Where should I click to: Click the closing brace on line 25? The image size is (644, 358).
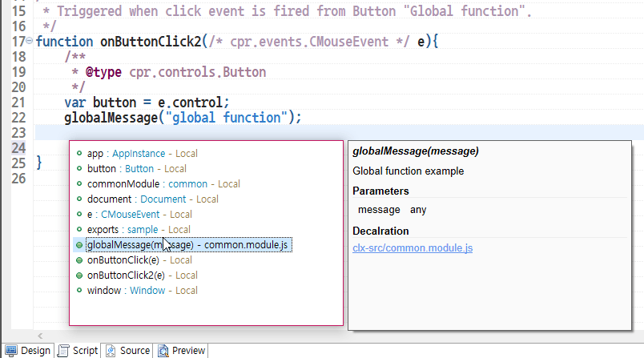[x=38, y=163]
